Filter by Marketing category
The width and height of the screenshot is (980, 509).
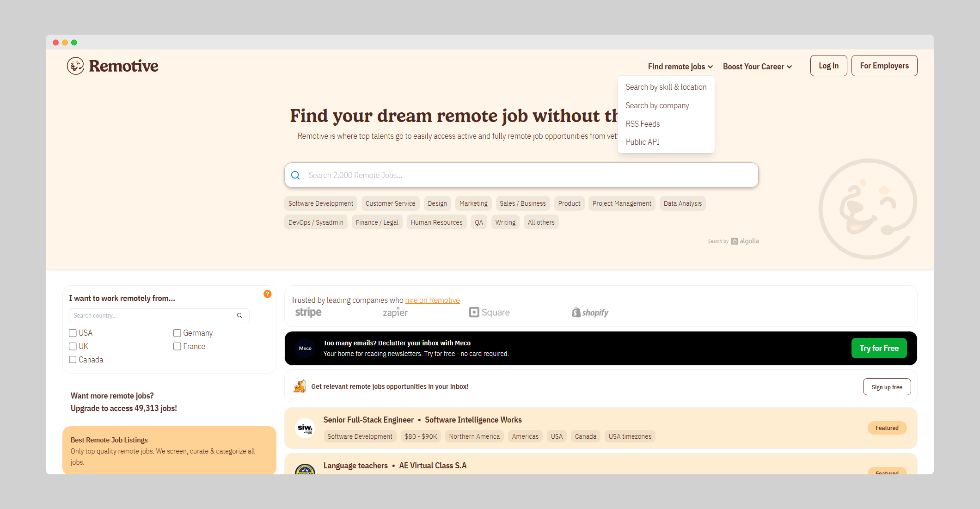tap(473, 203)
